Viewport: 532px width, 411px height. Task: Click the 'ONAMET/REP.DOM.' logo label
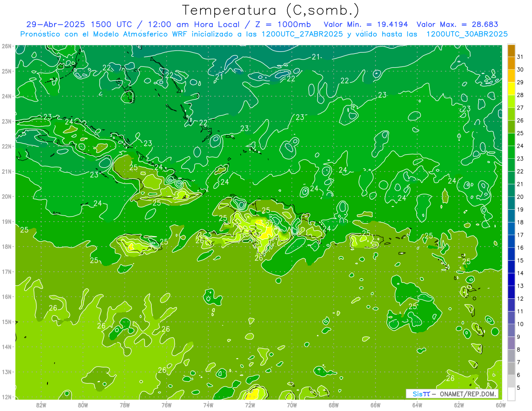[468, 394]
